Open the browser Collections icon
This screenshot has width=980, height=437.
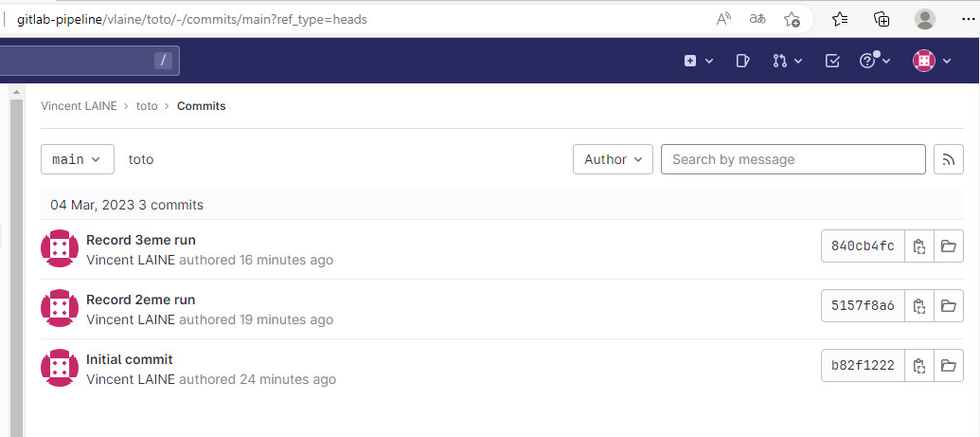coord(882,19)
